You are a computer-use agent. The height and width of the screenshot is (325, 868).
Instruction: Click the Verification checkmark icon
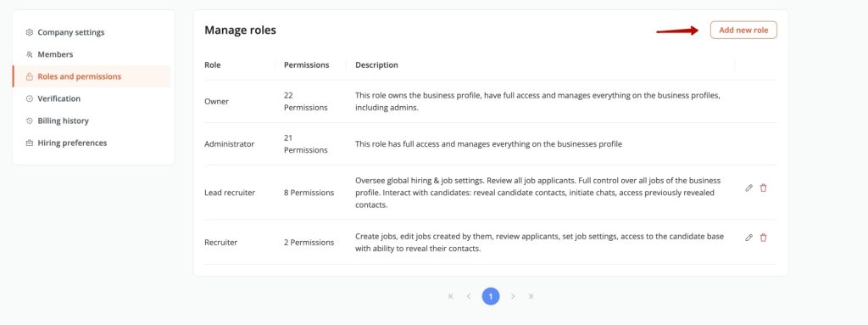click(x=30, y=98)
